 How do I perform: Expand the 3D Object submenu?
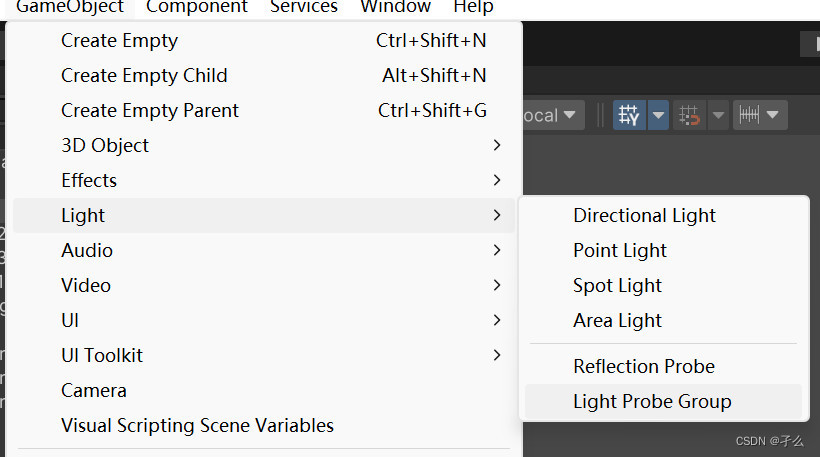pos(105,146)
